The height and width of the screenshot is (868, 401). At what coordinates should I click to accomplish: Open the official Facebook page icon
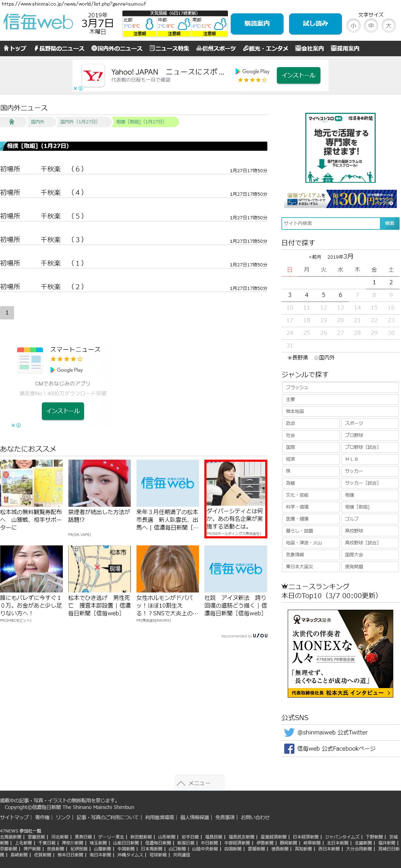pyautogui.click(x=289, y=749)
